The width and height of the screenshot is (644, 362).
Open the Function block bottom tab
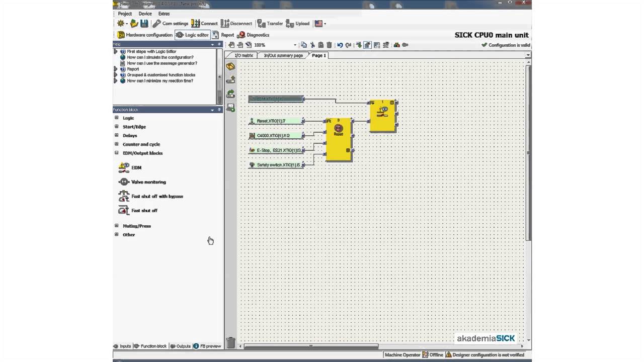[x=150, y=346]
